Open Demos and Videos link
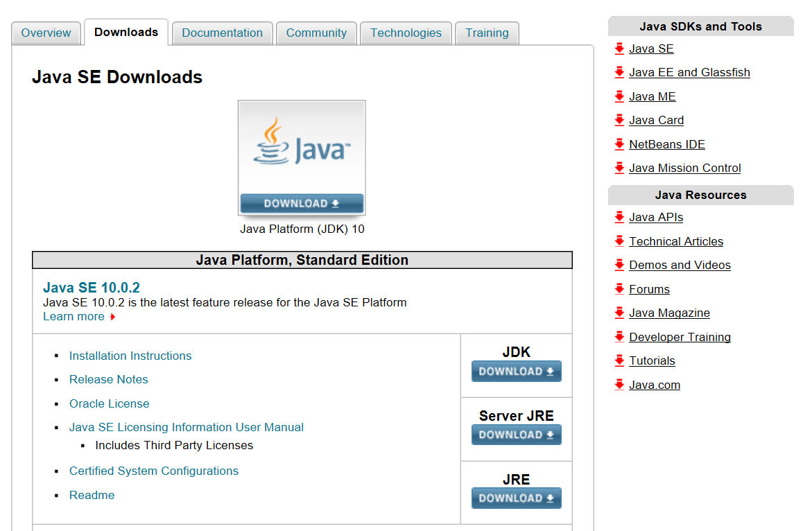Viewport: 812px width, 531px height. (680, 265)
